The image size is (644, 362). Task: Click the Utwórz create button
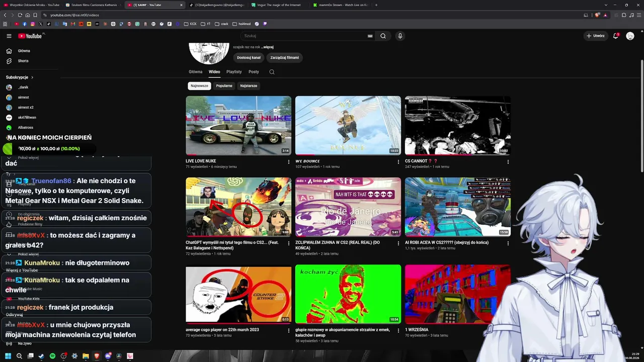pos(595,36)
